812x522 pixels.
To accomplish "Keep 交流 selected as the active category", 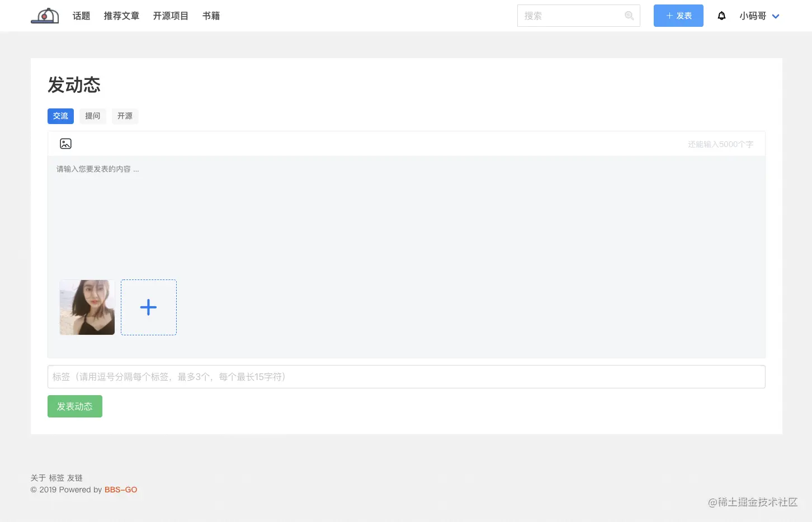I will pos(60,116).
